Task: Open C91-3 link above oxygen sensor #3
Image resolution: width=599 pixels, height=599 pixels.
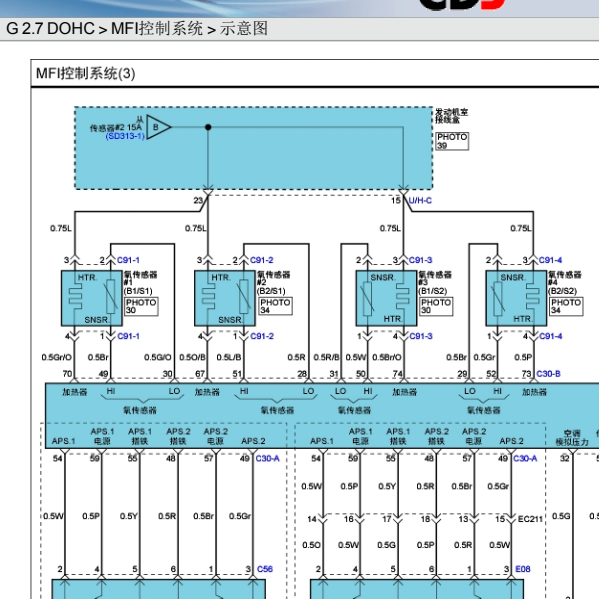Action: click(x=421, y=260)
